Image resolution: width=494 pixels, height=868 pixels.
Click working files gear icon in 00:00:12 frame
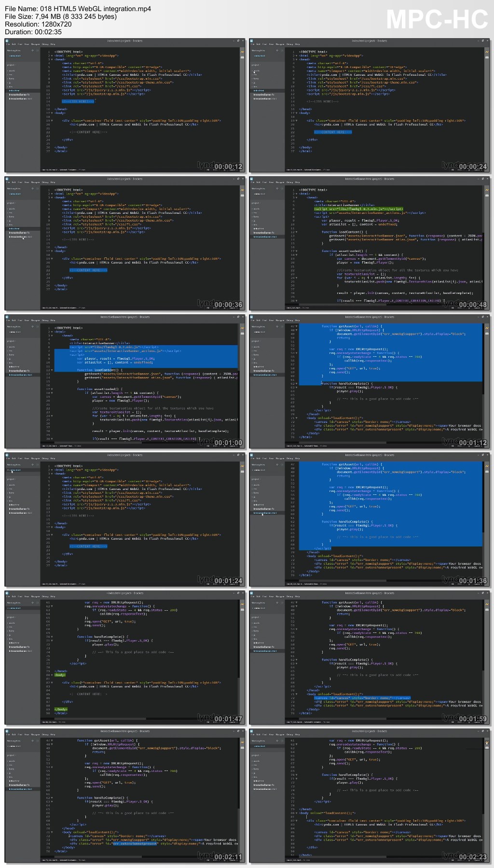pyautogui.click(x=33, y=50)
